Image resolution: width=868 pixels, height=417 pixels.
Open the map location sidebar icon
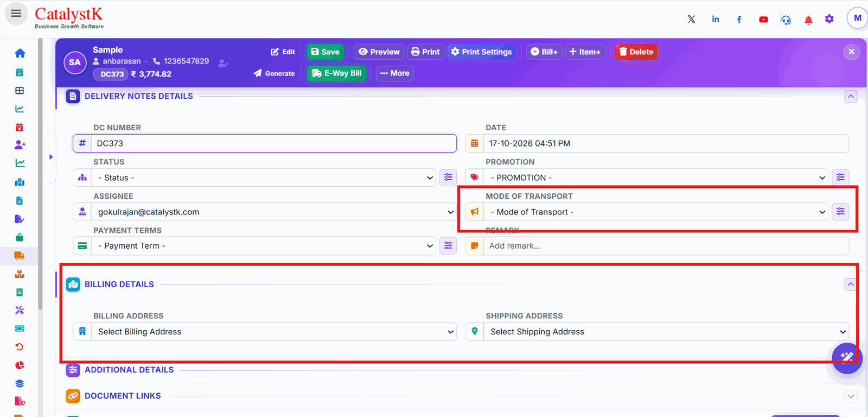click(20, 182)
